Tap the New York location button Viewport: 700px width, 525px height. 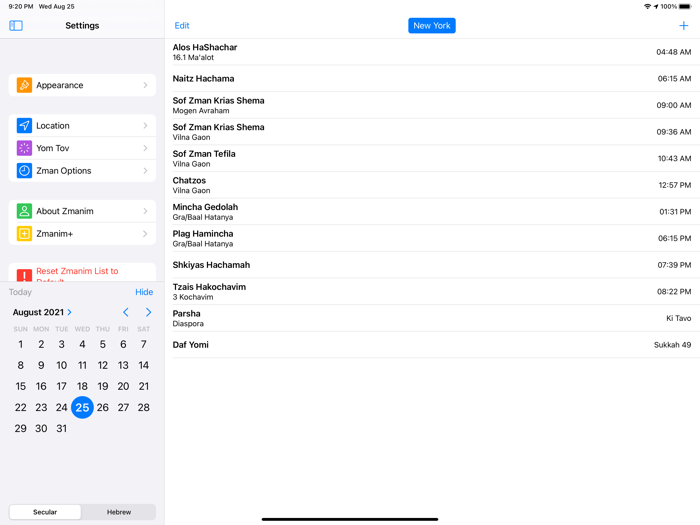coord(432,25)
